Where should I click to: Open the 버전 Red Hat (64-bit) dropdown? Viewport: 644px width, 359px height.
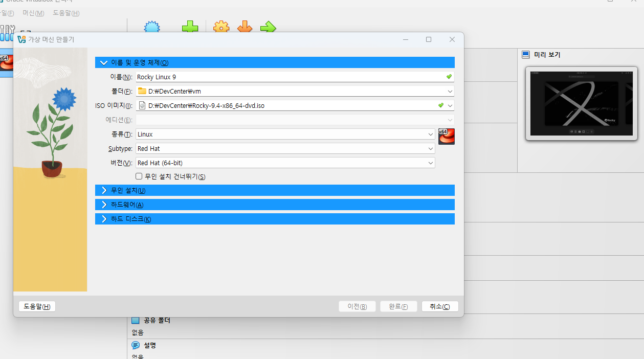point(431,163)
